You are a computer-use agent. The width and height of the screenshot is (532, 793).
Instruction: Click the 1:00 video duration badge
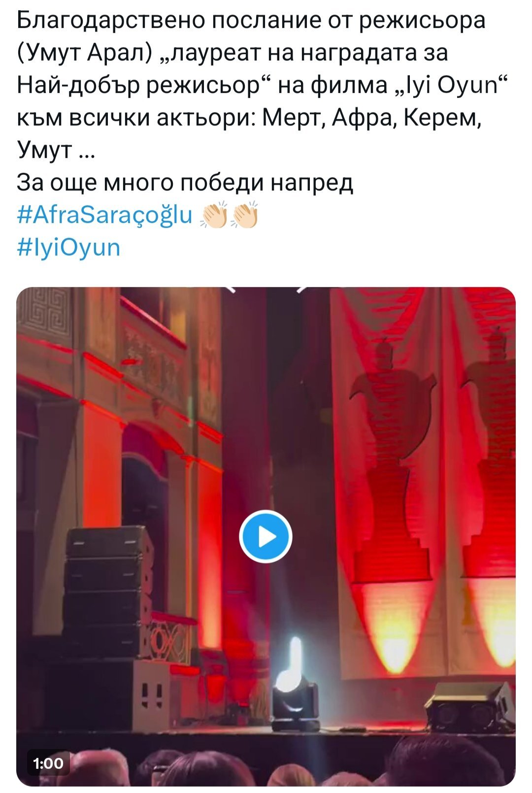pos(48,763)
